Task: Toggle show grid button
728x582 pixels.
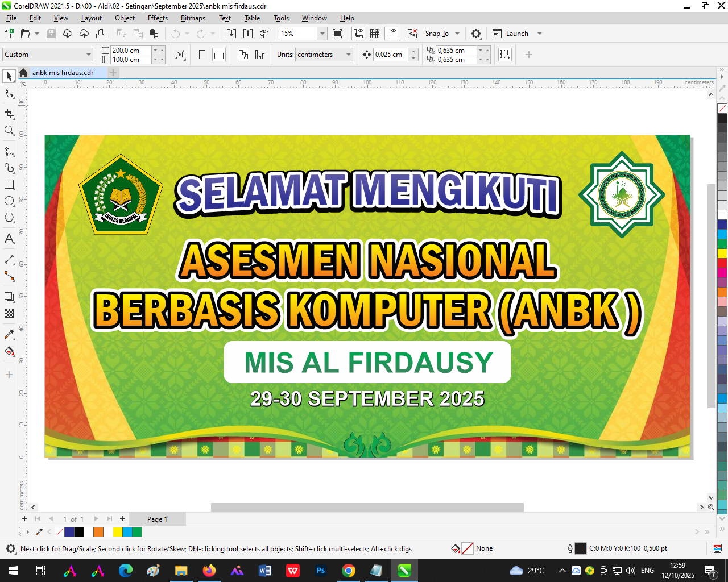Action: click(x=375, y=34)
